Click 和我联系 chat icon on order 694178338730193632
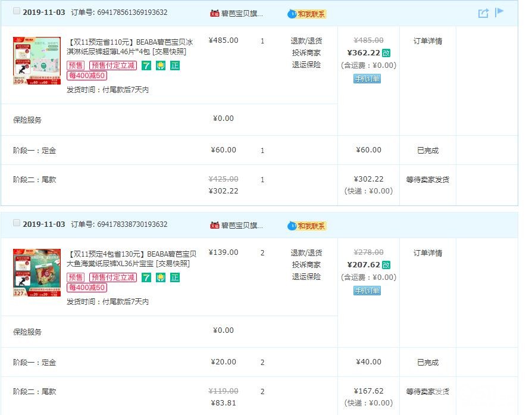The image size is (532, 415). pyautogui.click(x=307, y=226)
